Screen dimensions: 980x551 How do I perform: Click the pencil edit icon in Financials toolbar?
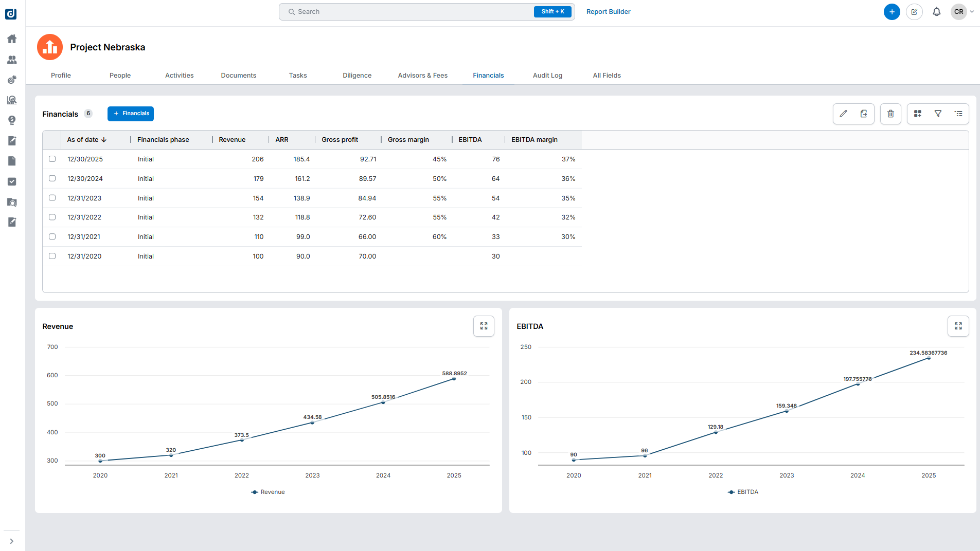(x=843, y=114)
